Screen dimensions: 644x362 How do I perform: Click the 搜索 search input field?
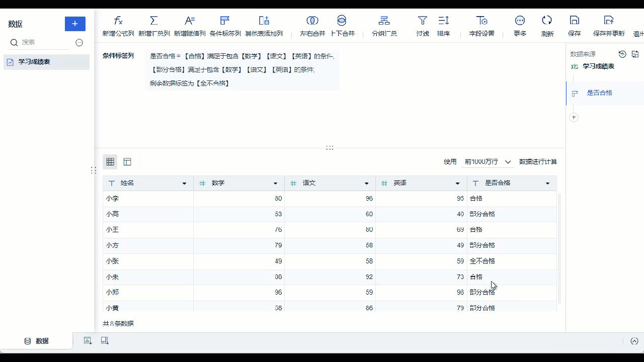[x=44, y=43]
